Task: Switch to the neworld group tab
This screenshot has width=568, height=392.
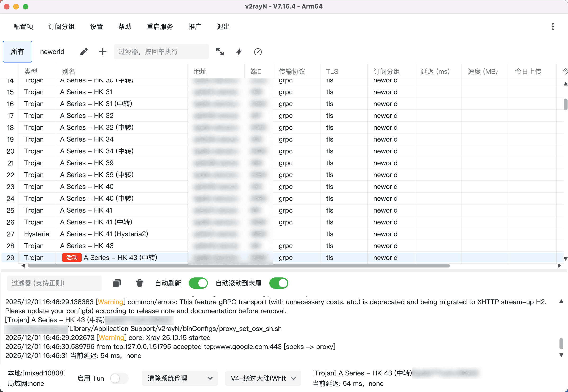Action: click(52, 52)
